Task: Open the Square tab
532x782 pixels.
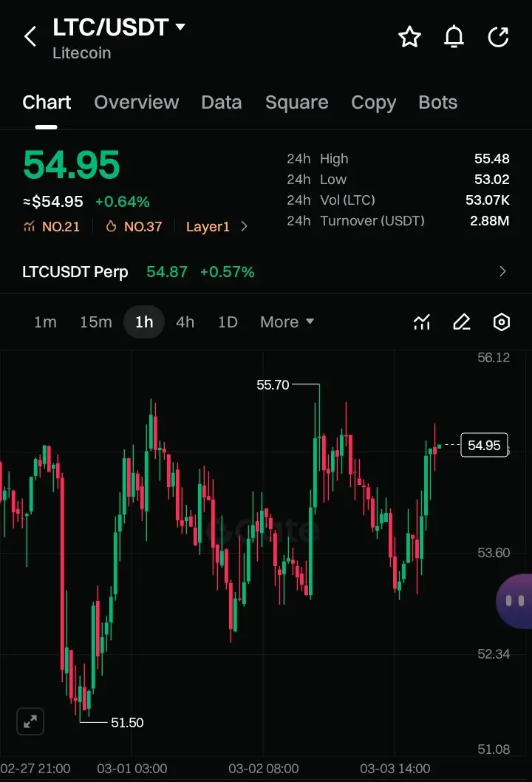Action: [296, 102]
